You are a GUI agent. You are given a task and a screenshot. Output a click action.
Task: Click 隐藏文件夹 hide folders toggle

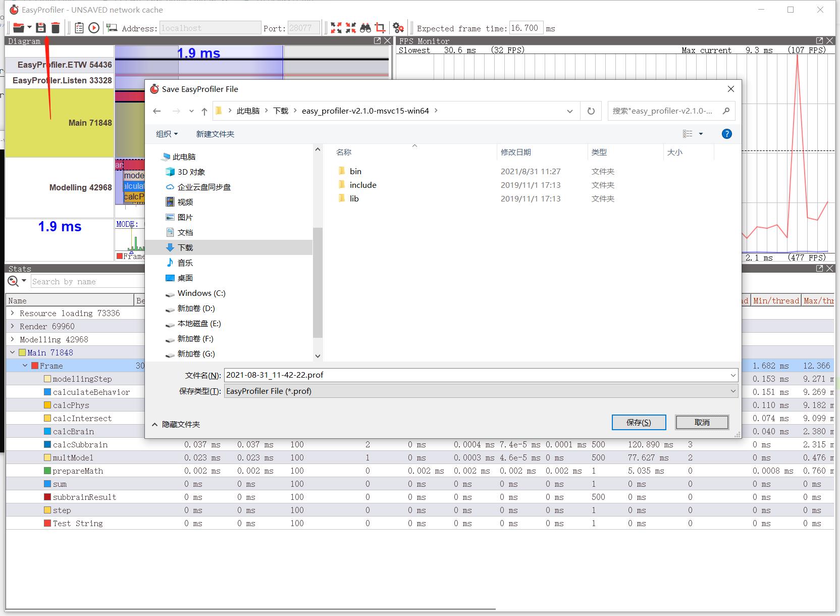pos(176,425)
